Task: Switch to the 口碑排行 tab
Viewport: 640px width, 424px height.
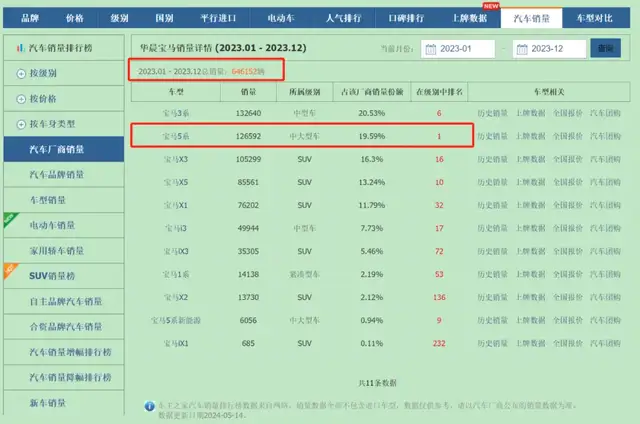Action: [x=407, y=18]
